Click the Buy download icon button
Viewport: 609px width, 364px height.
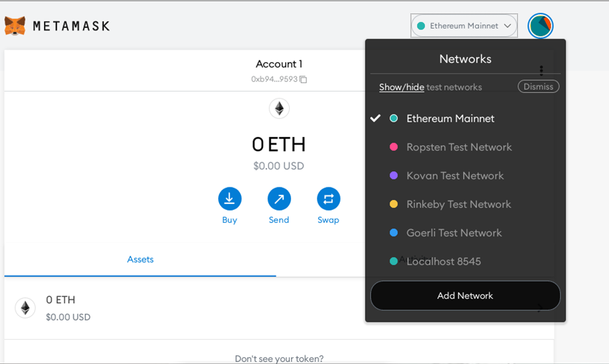click(230, 199)
